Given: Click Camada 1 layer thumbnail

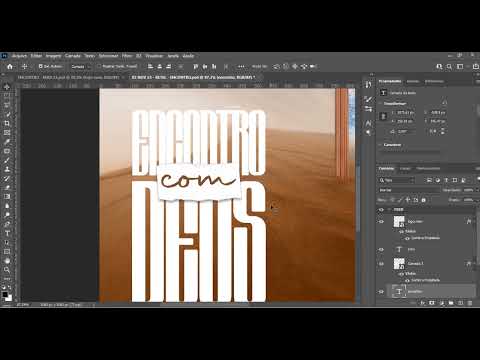Looking at the screenshot, I should coord(399,264).
